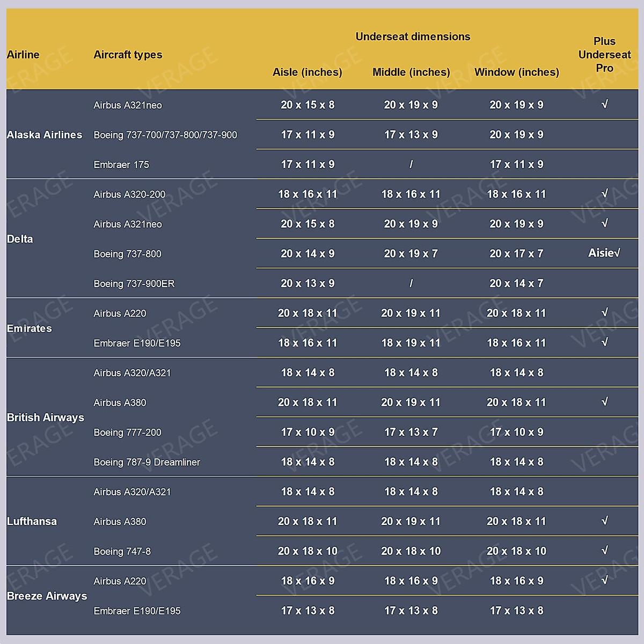Click the checkmark for British Airways Airbus A380

605,402
